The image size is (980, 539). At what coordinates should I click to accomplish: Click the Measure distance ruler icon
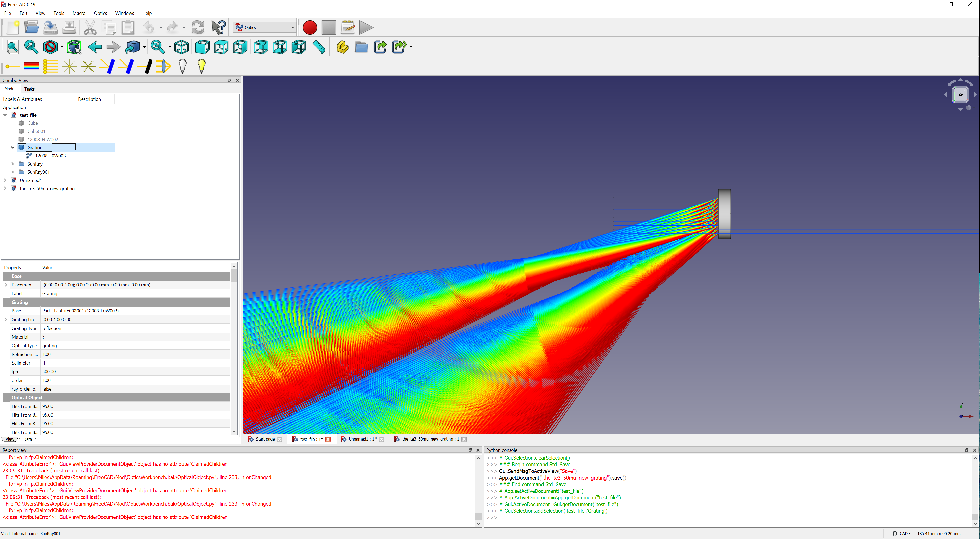pos(319,47)
